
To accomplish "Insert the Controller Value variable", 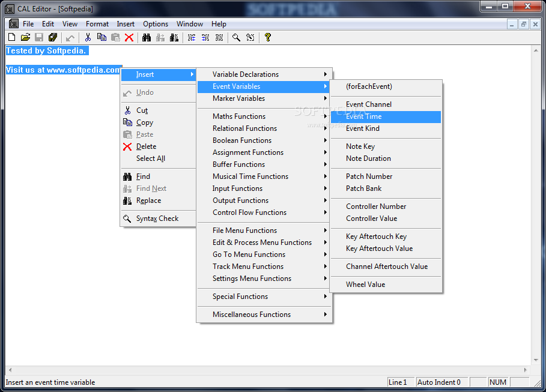I will [386, 219].
